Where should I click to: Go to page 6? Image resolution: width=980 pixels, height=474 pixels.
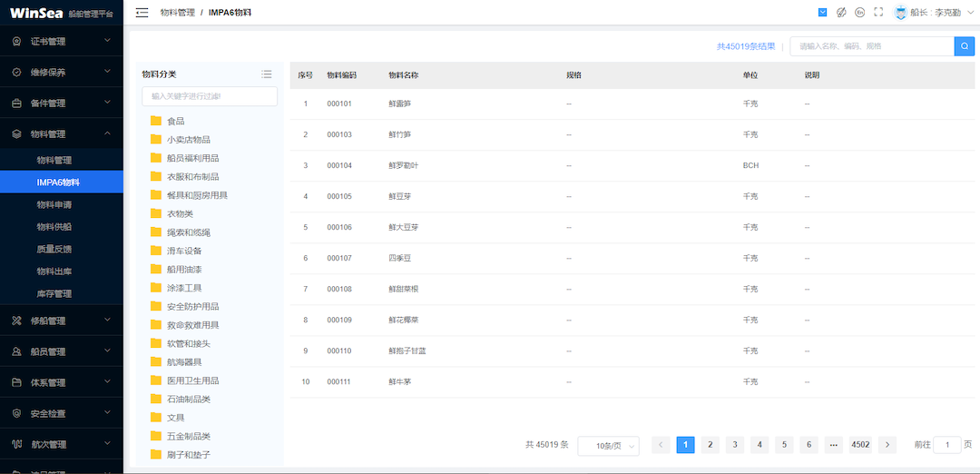(x=808, y=445)
